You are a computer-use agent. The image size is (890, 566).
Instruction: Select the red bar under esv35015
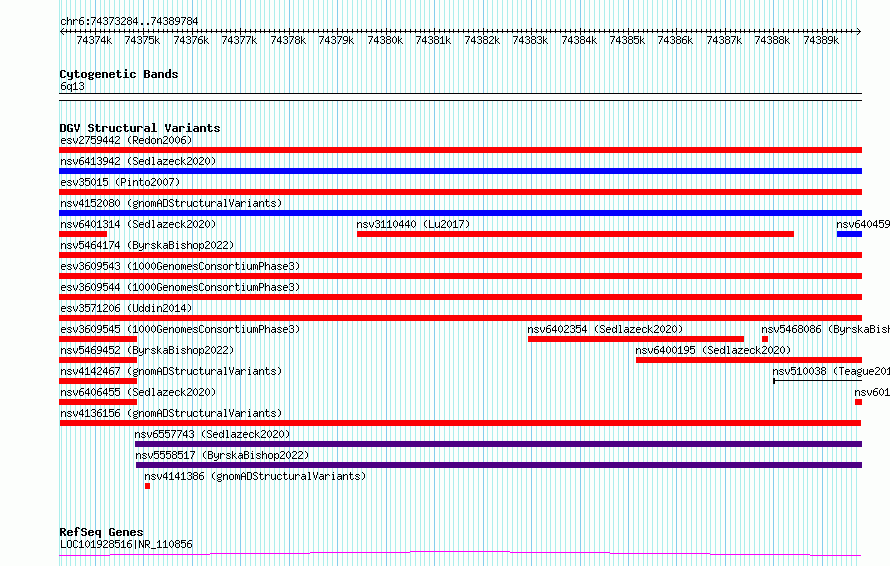(460, 192)
